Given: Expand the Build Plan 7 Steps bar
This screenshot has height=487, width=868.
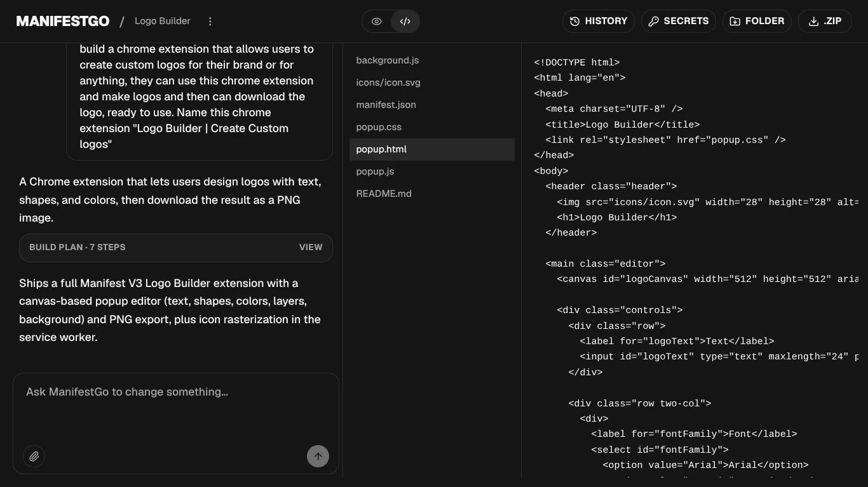Looking at the screenshot, I should [176, 248].
